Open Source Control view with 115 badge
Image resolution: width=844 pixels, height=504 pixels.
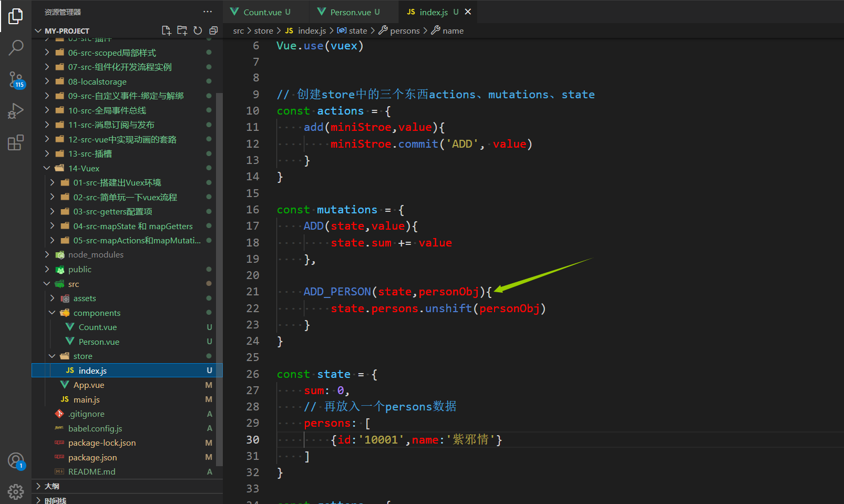click(16, 80)
